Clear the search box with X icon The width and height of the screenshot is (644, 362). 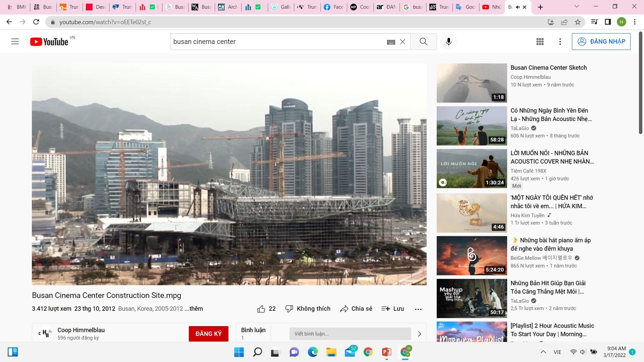pyautogui.click(x=402, y=42)
